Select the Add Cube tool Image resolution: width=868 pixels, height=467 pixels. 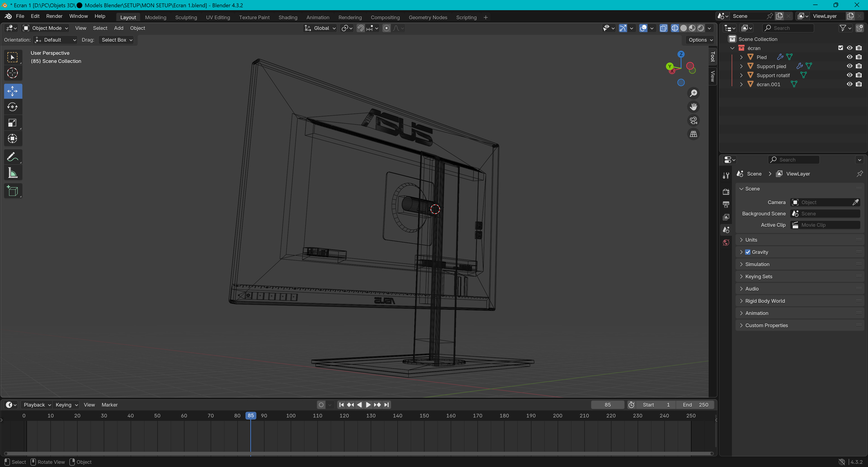click(13, 191)
